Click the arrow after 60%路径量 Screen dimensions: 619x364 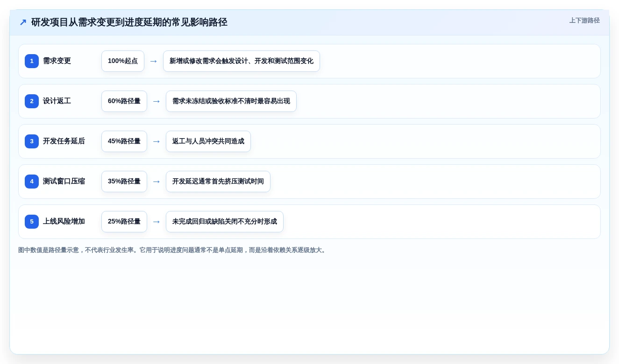coord(157,101)
